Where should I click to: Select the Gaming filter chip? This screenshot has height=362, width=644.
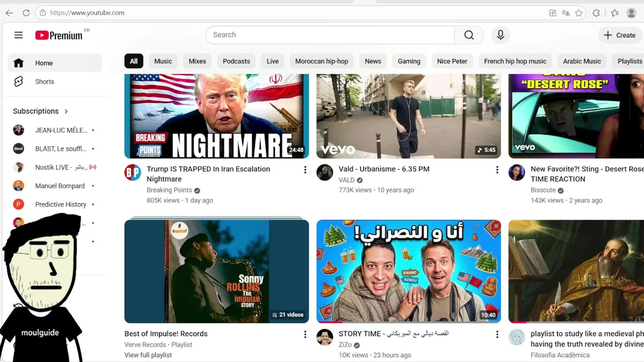click(409, 61)
